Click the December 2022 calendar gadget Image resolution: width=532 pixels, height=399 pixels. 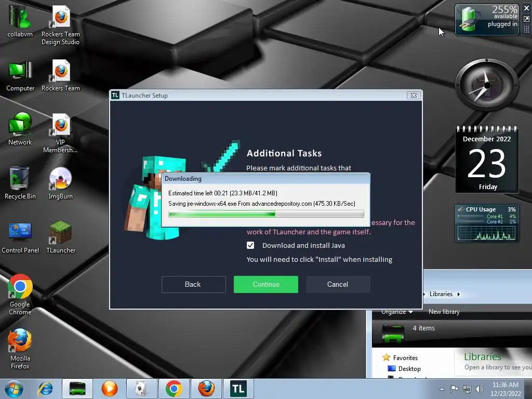(486, 159)
